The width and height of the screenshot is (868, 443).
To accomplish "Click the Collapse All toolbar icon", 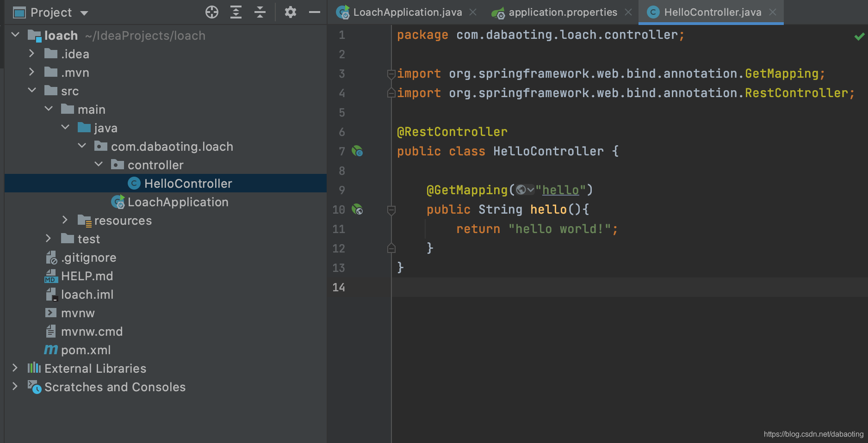I will coord(260,12).
